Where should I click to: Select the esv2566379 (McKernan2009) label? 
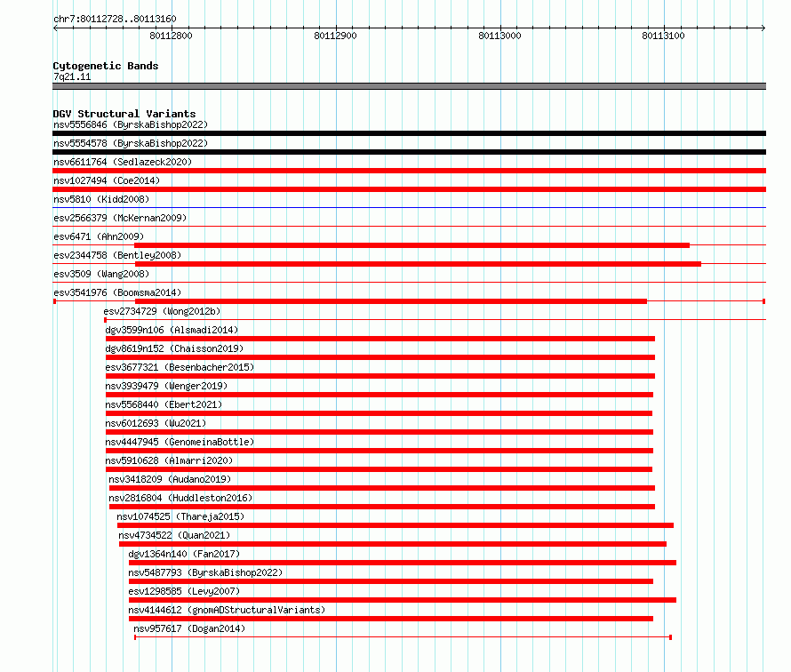pos(120,218)
